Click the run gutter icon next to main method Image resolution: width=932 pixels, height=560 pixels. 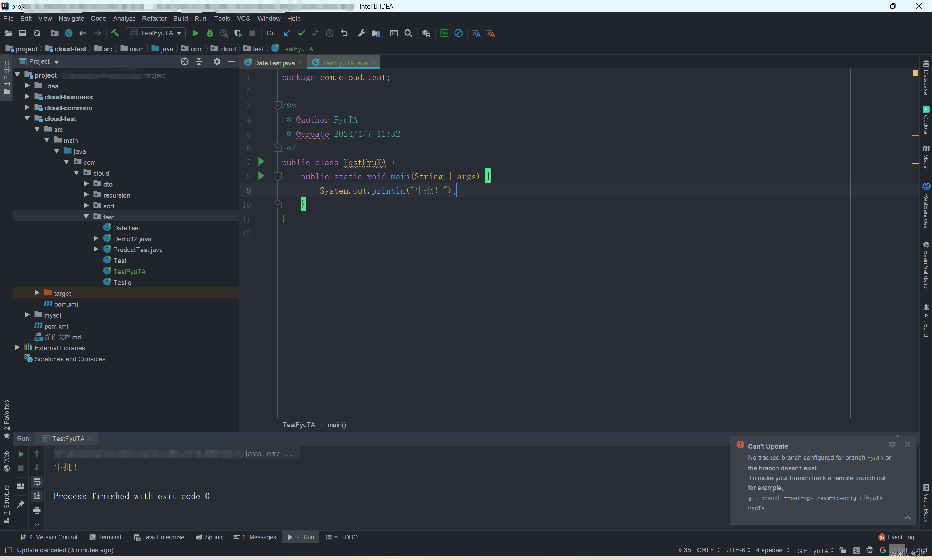pos(261,176)
